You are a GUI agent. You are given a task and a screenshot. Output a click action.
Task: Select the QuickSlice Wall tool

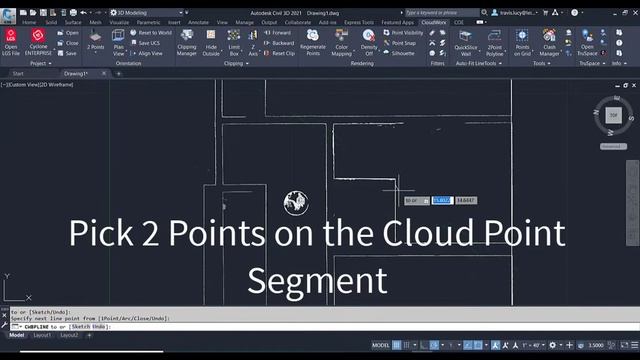[466, 42]
